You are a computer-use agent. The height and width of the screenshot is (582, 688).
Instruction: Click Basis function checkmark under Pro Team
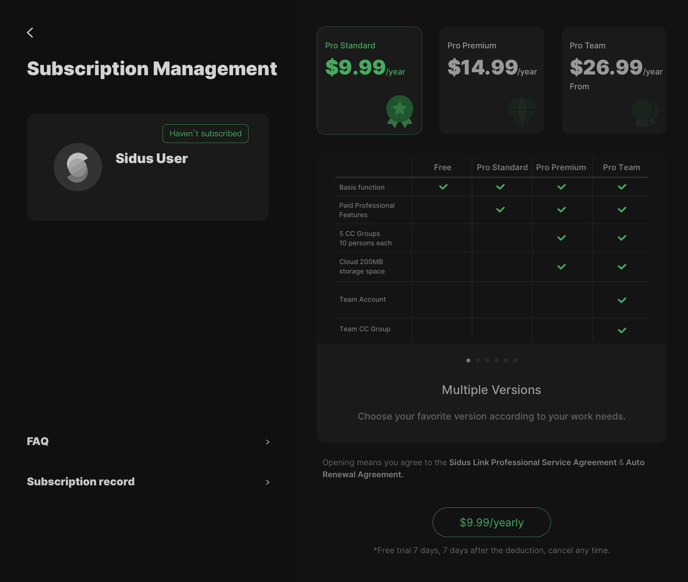622,187
